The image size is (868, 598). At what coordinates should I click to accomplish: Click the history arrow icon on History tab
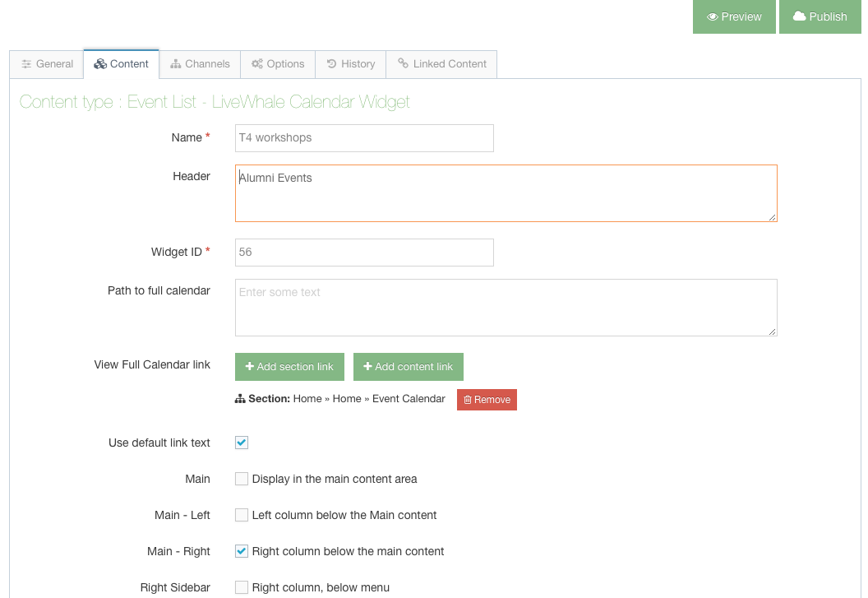tap(331, 64)
